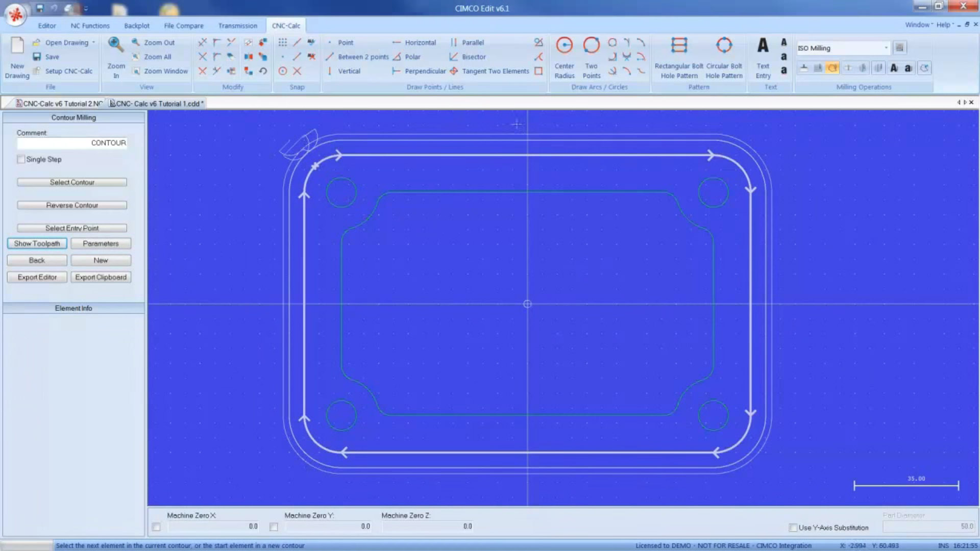Toggle the Single Step checkbox
980x551 pixels.
(21, 159)
